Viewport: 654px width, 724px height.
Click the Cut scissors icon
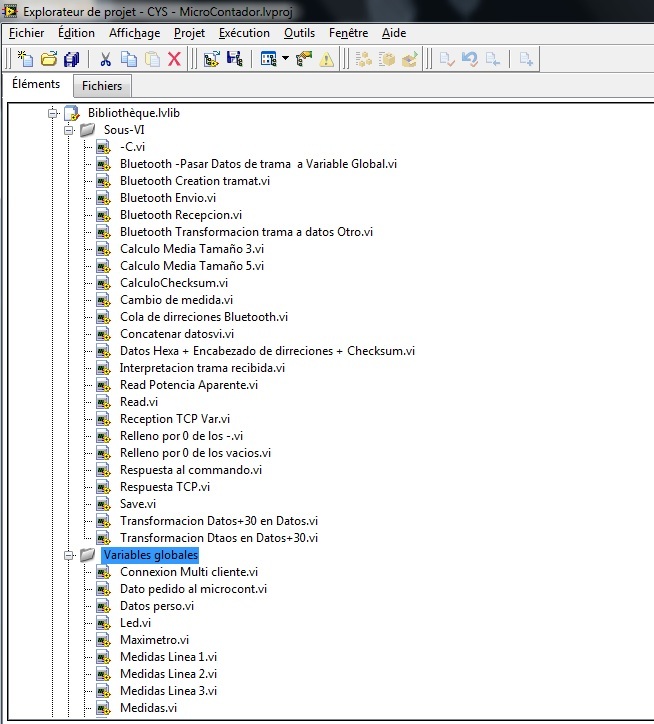coord(107,59)
